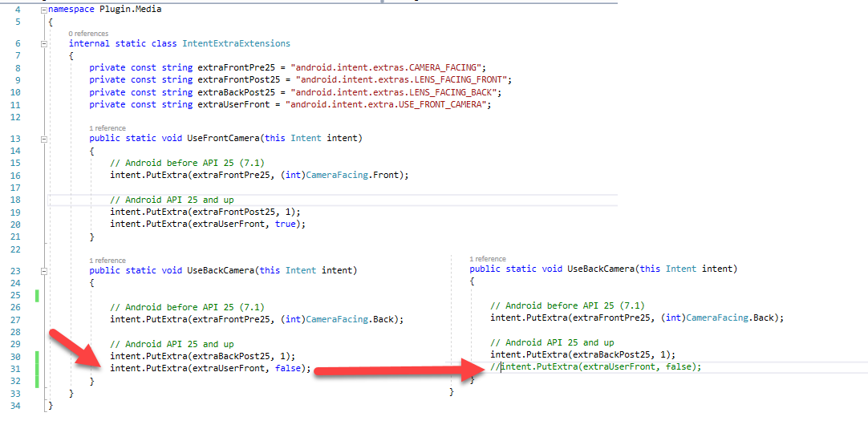Viewport: 868px width, 445px height.
Task: Click extraUserFront constant declaration on line 11
Action: point(233,104)
